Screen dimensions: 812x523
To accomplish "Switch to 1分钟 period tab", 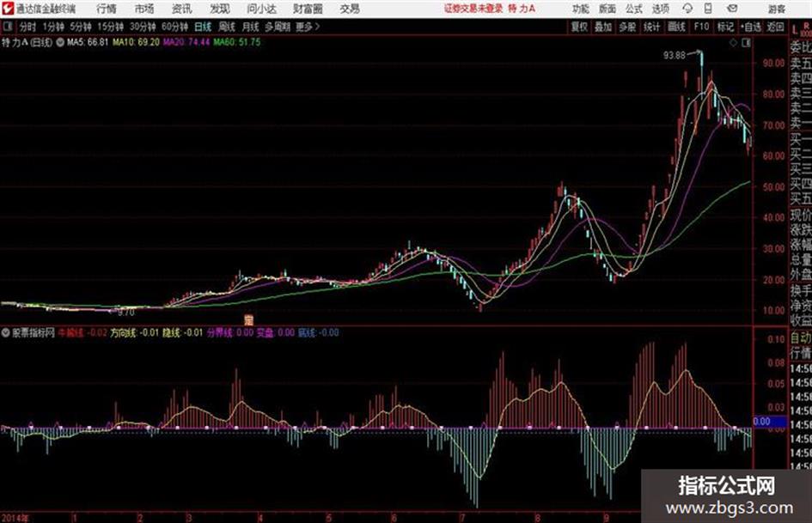I will pos(53,27).
